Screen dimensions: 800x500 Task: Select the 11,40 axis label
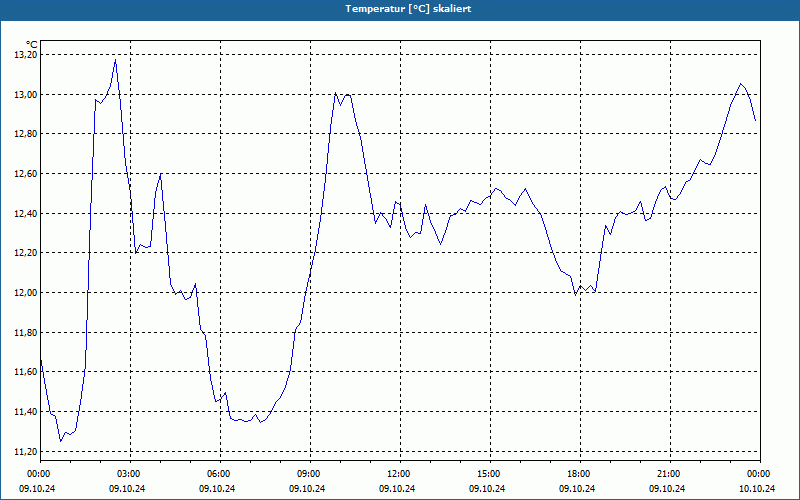(25, 412)
